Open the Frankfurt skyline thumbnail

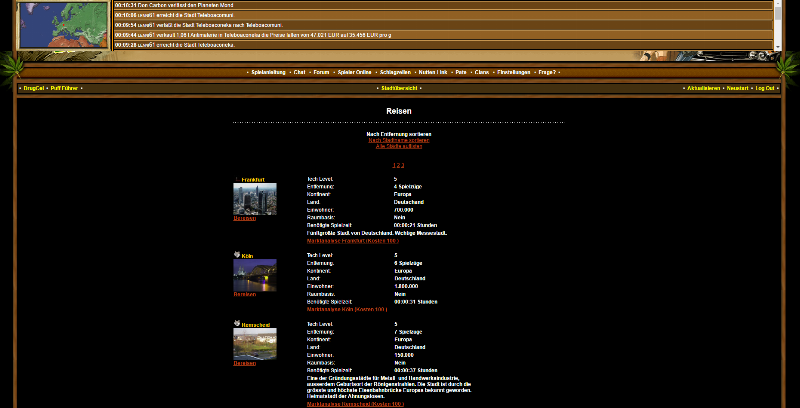255,199
